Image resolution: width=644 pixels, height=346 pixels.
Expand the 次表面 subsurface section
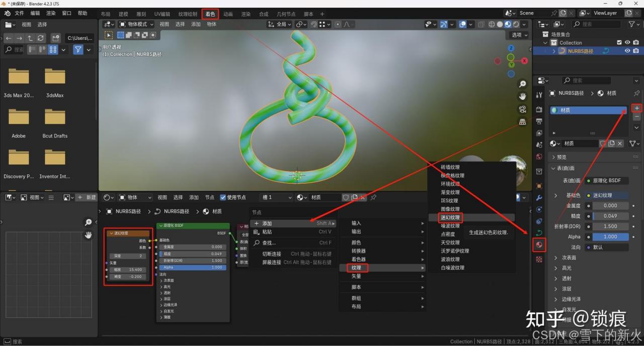569,257
